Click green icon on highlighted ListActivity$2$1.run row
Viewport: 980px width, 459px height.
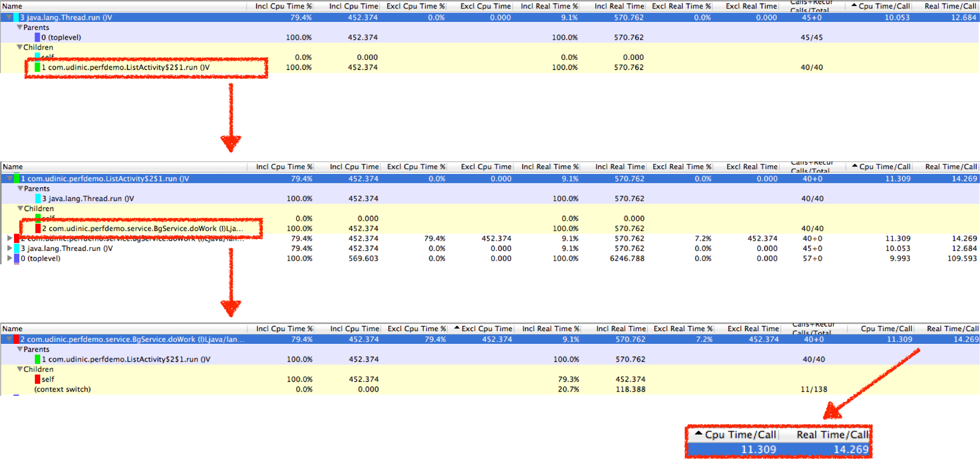17,179
